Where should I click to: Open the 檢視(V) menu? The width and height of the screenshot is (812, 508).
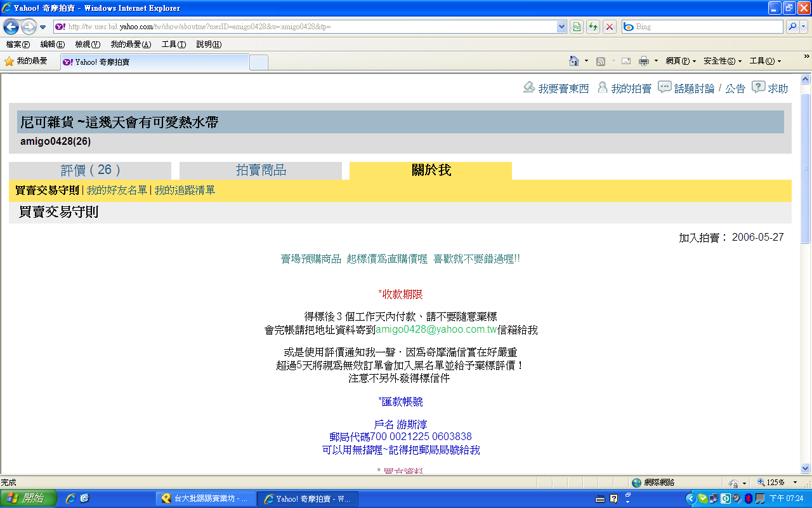(x=88, y=44)
